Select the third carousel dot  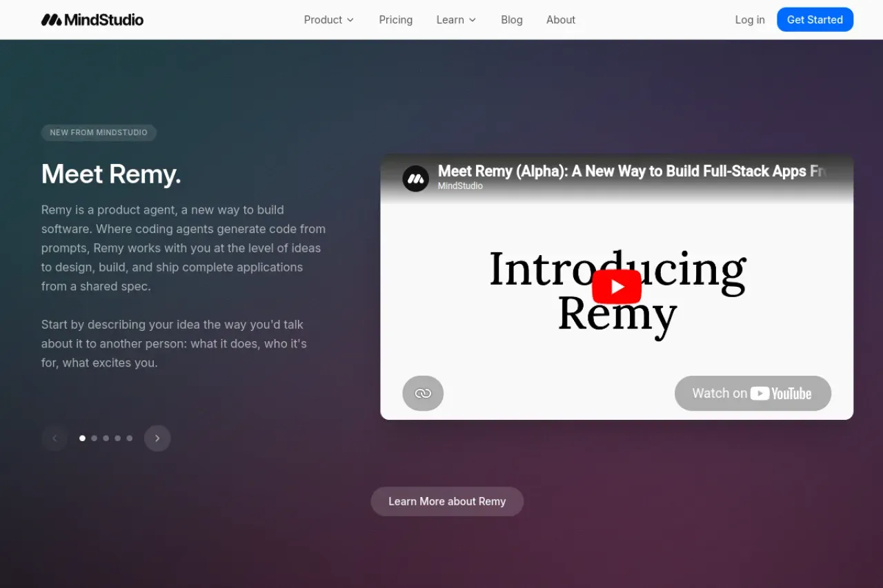(x=106, y=438)
